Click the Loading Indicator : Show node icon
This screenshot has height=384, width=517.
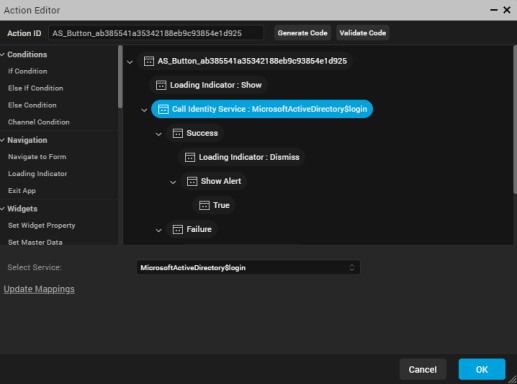pos(161,85)
